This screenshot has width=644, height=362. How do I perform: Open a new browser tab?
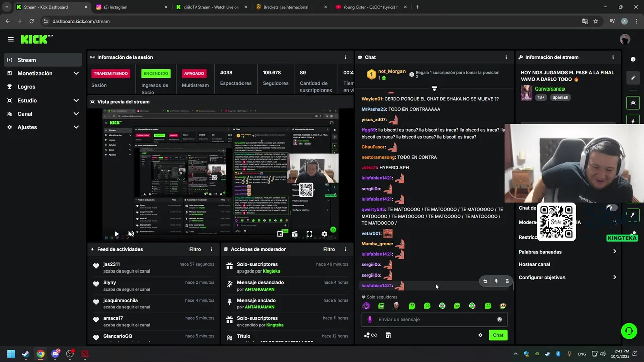tap(417, 7)
